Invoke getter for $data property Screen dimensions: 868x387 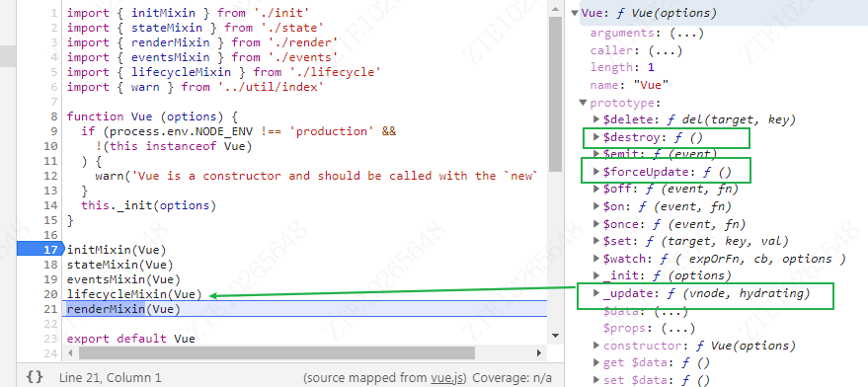pos(672,311)
